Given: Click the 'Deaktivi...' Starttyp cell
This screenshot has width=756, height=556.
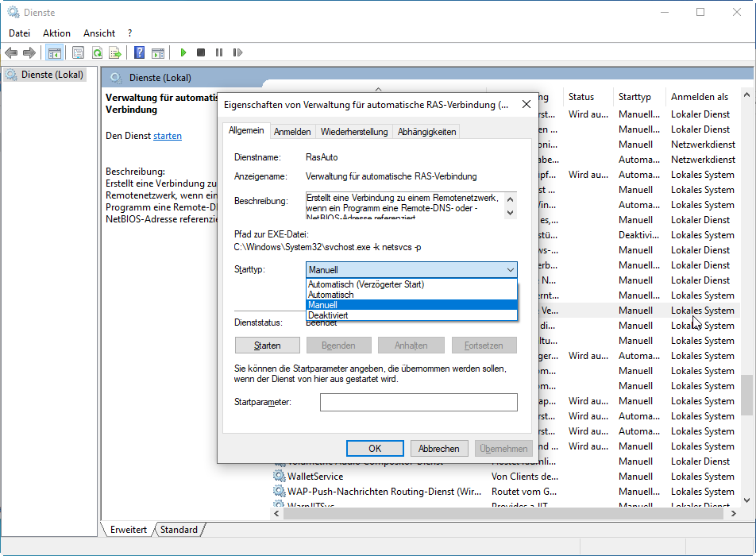Looking at the screenshot, I should 638,235.
